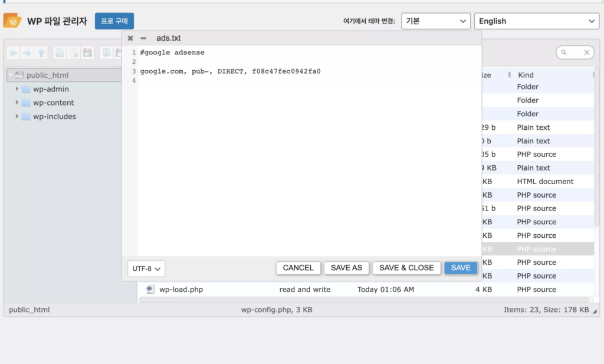Expand the wp-includes folder

click(x=17, y=116)
